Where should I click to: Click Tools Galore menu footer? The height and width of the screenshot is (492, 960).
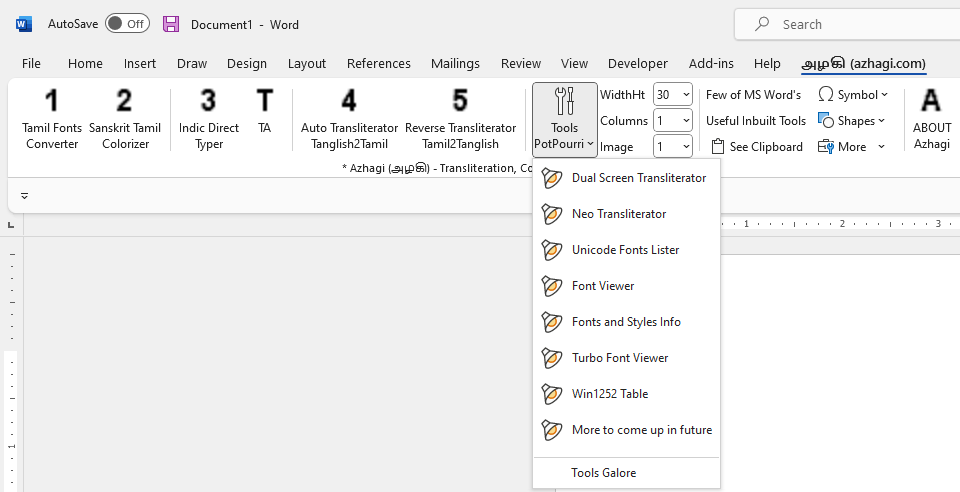click(626, 473)
